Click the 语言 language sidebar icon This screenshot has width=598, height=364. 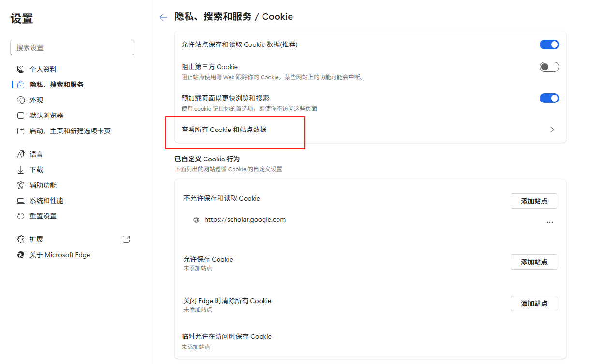(20, 154)
